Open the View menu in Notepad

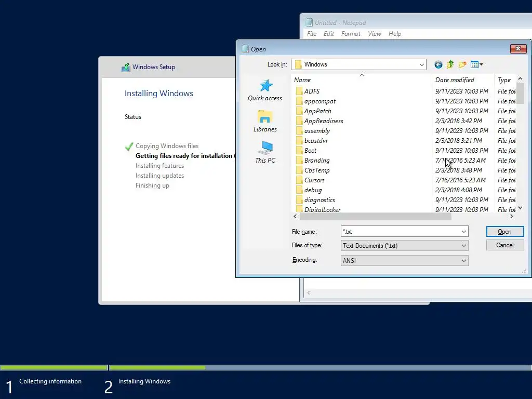pos(375,34)
